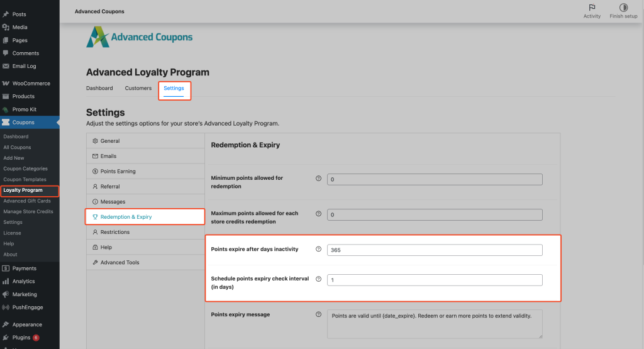Click the Maximum points per redemption field
Image resolution: width=644 pixels, height=349 pixels.
coord(435,214)
